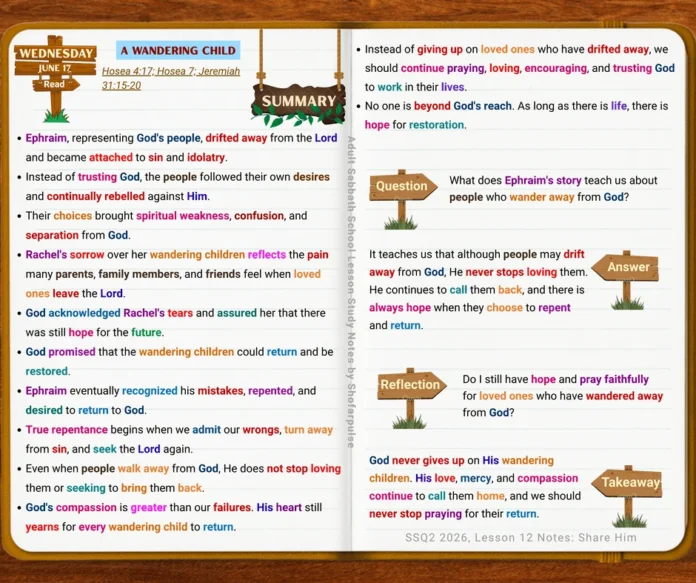Click the phrase 'never stop praying' in takeaway
This screenshot has width=696, height=583.
tap(415, 514)
